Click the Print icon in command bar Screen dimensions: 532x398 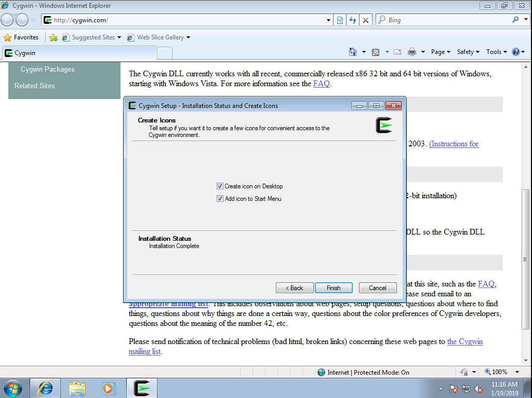click(x=412, y=52)
